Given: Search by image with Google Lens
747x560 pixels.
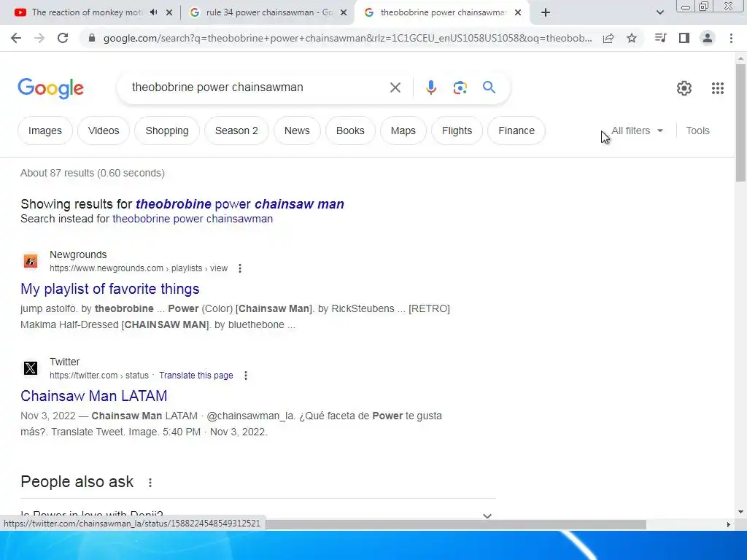Looking at the screenshot, I should coord(460,87).
